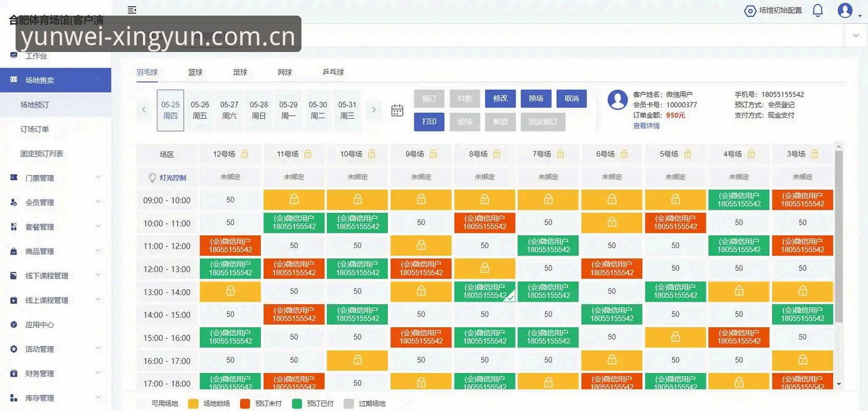868x411 pixels.
Task: Toggle lock on 12号场 column
Action: [x=244, y=154]
